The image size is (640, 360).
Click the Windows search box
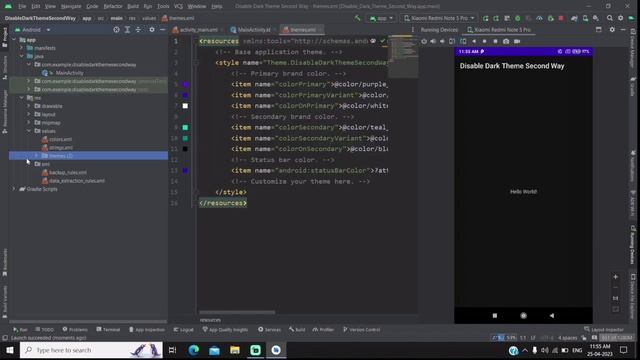click(91, 350)
